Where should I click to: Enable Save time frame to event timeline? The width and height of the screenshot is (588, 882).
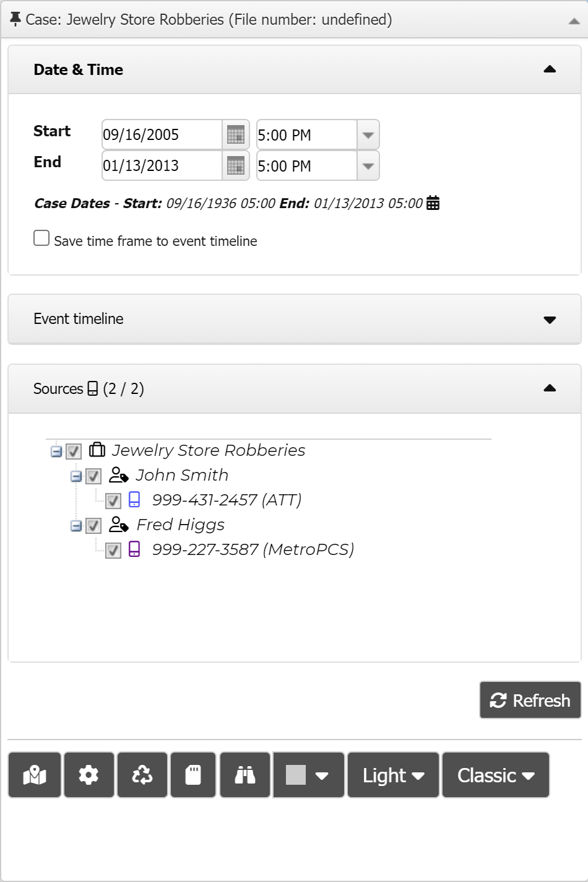point(41,238)
